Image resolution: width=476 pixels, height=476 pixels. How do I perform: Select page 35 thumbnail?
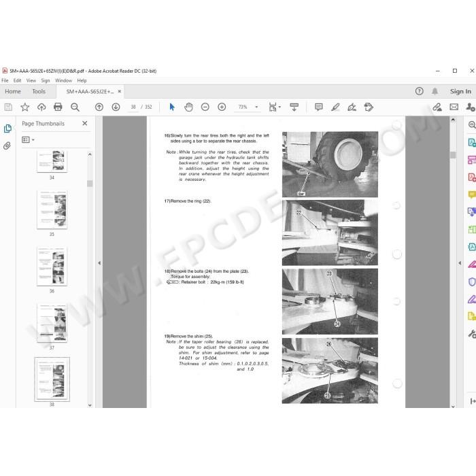point(52,209)
